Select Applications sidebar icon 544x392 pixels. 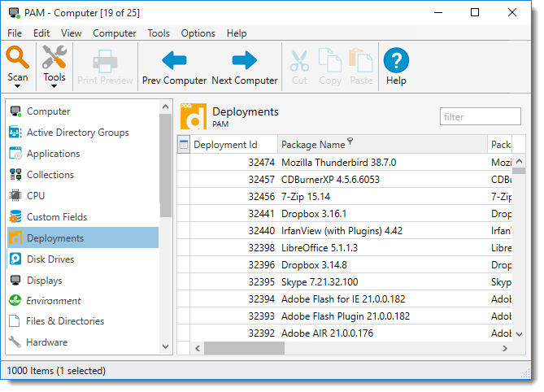tap(15, 154)
